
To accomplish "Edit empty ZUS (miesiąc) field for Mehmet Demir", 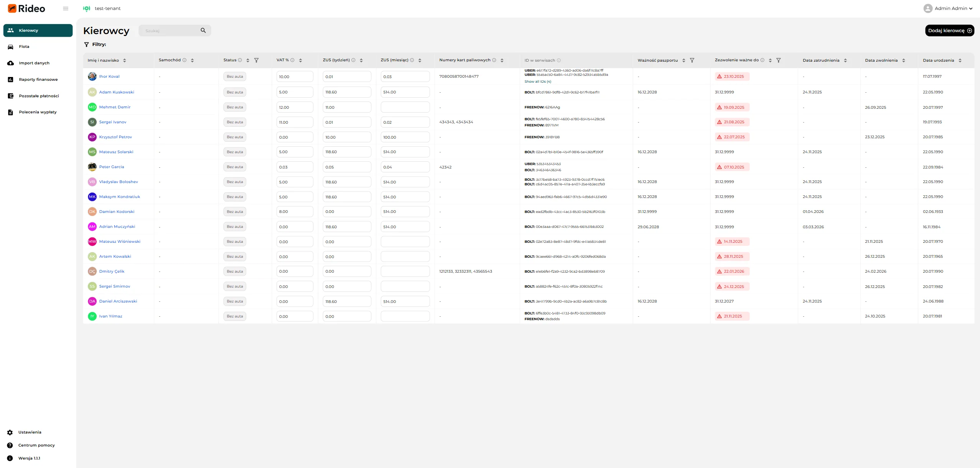I will pyautogui.click(x=405, y=107).
